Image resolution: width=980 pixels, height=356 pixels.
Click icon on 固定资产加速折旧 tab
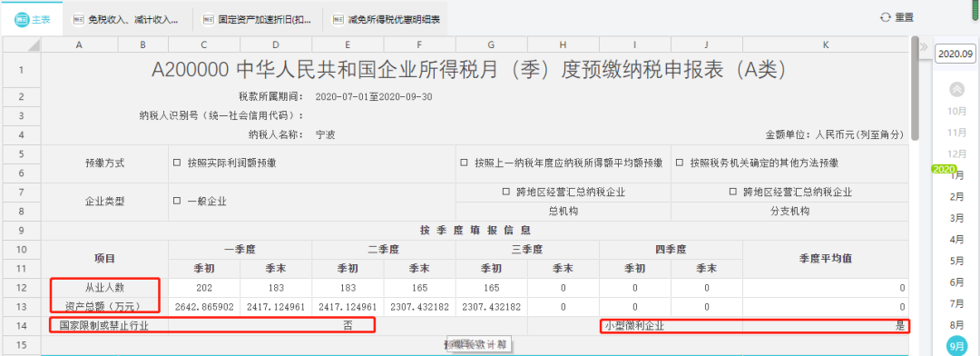pyautogui.click(x=209, y=19)
